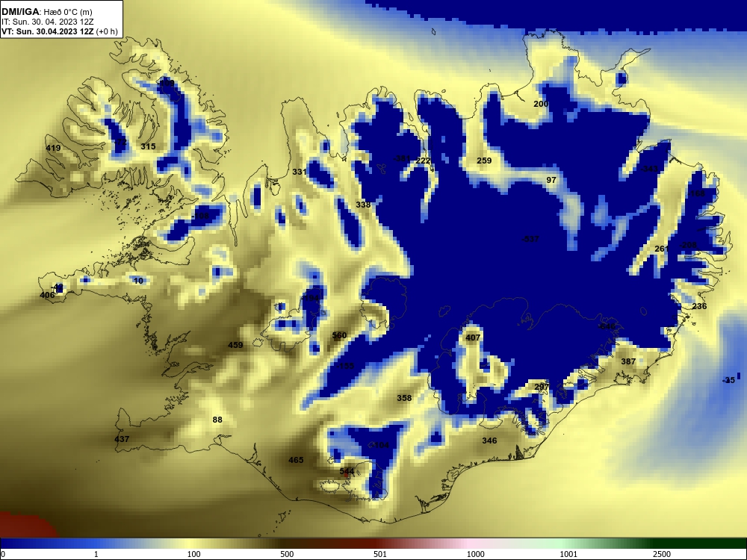The height and width of the screenshot is (560, 747).
Task: Click the map value 88
Action: (217, 420)
